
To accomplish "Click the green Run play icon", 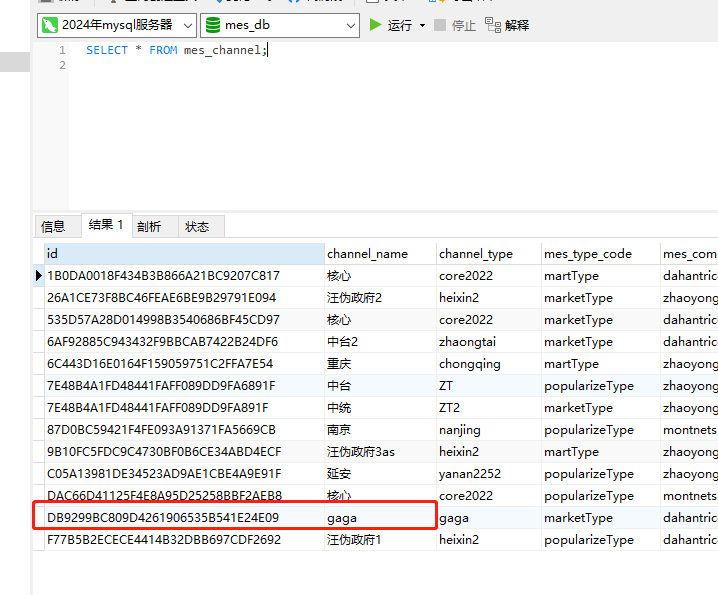I will pos(375,25).
